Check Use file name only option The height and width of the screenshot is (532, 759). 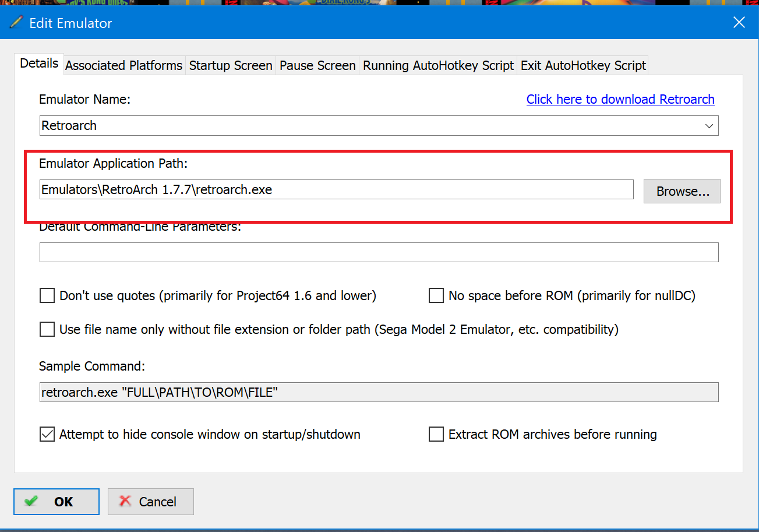click(47, 330)
